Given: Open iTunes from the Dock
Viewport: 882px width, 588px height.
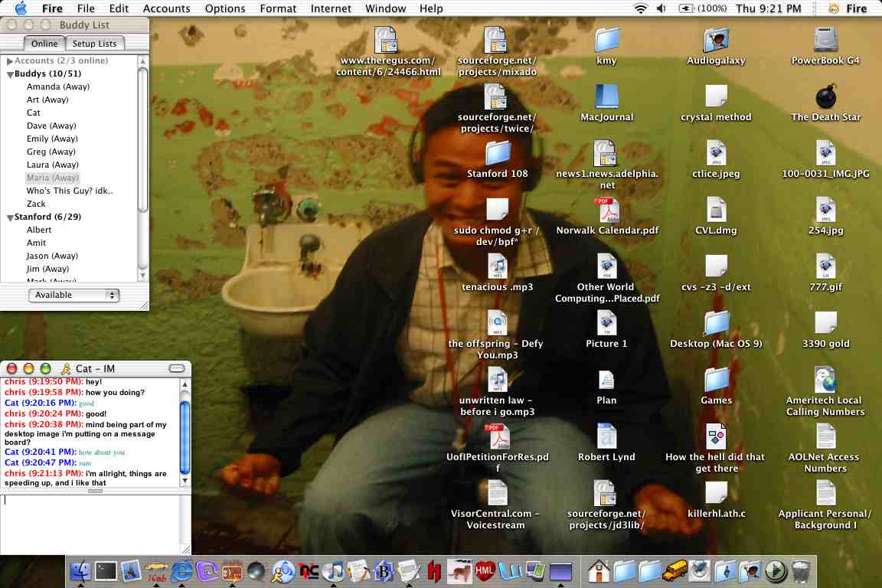Looking at the screenshot, I should [333, 571].
